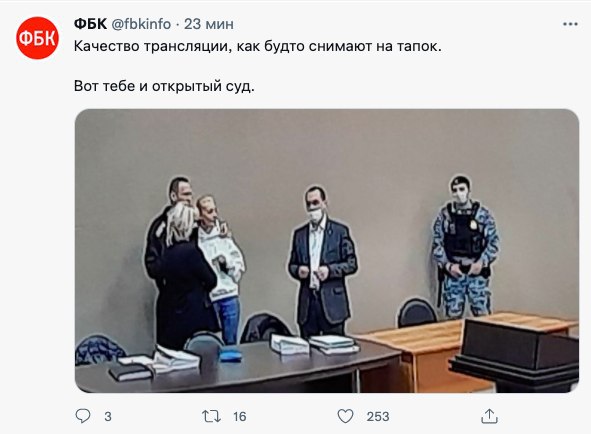
Task: Open the tweet via 23 мин timestamp
Action: click(x=209, y=24)
